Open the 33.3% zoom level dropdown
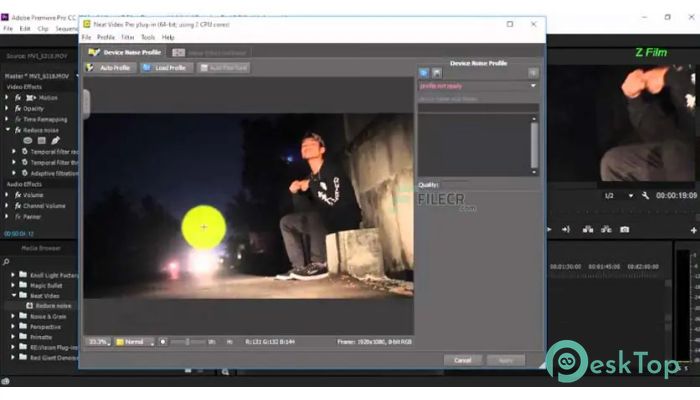 98,342
